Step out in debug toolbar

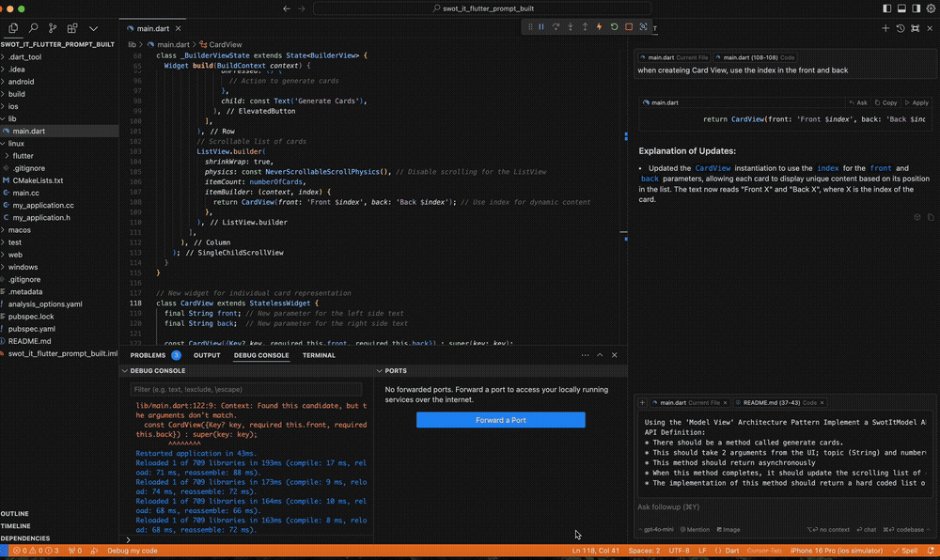pyautogui.click(x=585, y=27)
